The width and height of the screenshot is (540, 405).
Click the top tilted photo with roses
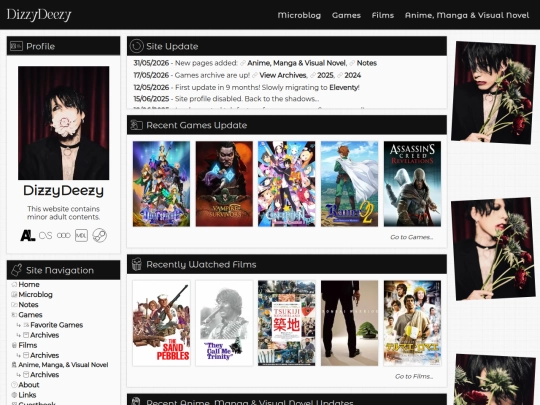[x=494, y=92]
